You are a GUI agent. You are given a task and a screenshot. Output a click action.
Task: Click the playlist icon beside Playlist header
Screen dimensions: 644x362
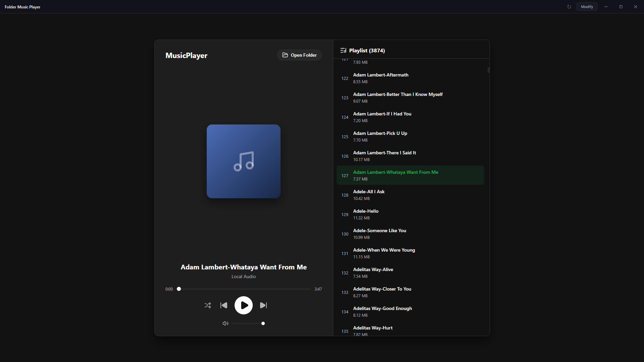pos(343,50)
